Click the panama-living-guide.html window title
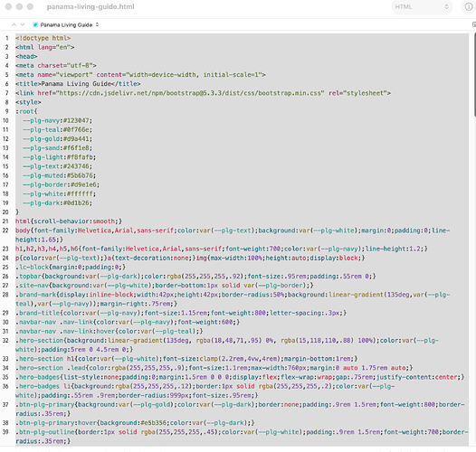 click(90, 6)
